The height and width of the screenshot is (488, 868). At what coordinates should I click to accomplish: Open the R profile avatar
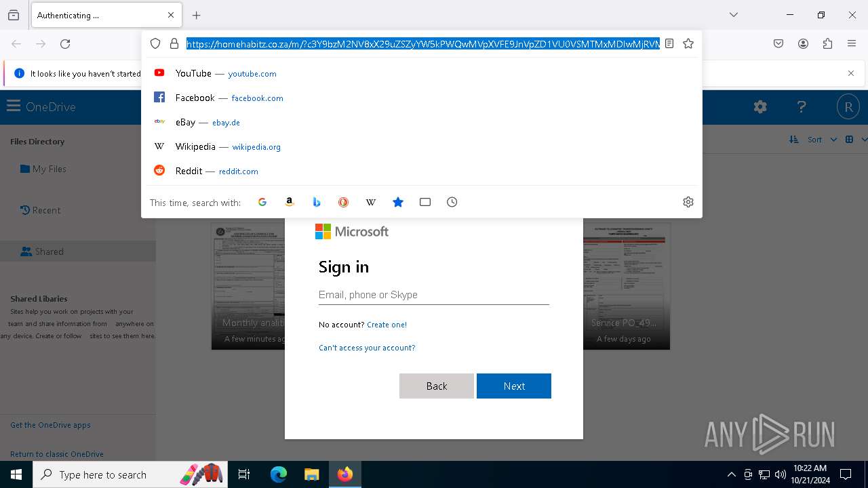point(848,107)
